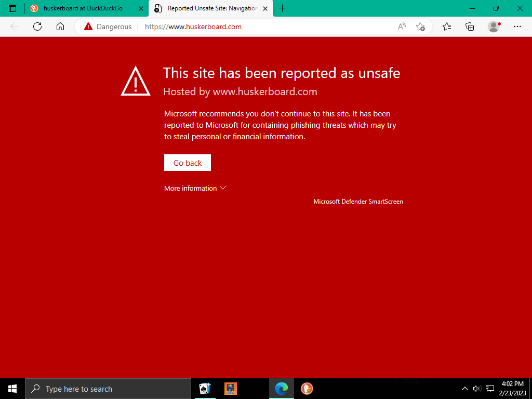Open the Solitaire app from taskbar
This screenshot has width=532, height=399.
click(205, 389)
